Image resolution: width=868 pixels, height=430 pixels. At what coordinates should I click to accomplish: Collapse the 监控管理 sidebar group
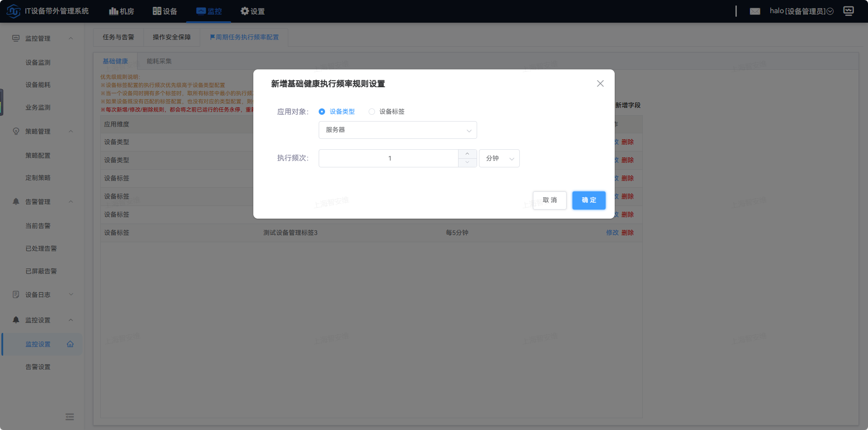pos(71,39)
